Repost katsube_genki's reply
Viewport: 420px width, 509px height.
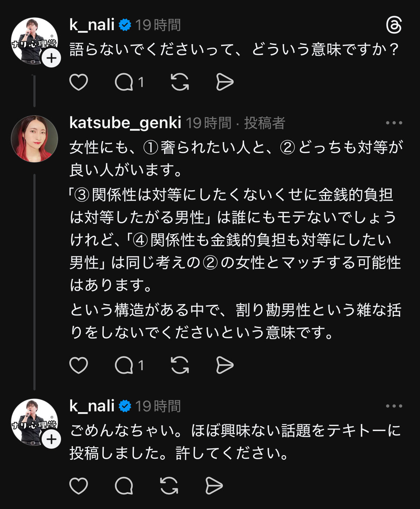(x=180, y=365)
